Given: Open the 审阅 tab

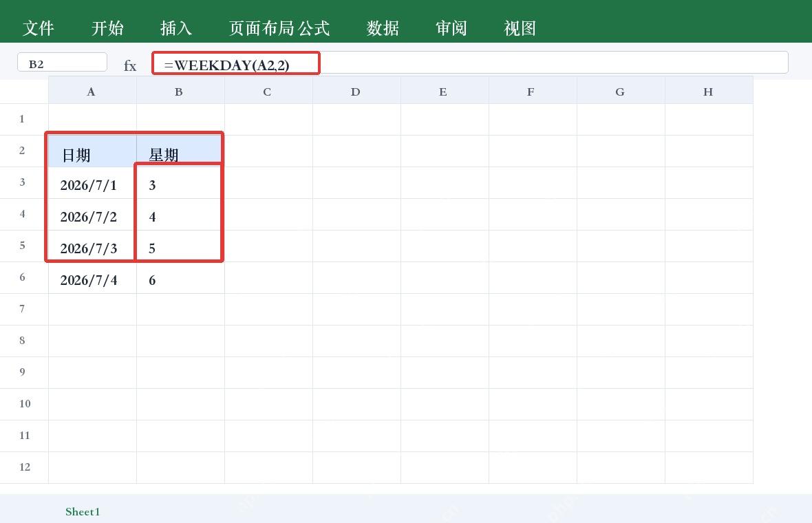Looking at the screenshot, I should [x=451, y=28].
